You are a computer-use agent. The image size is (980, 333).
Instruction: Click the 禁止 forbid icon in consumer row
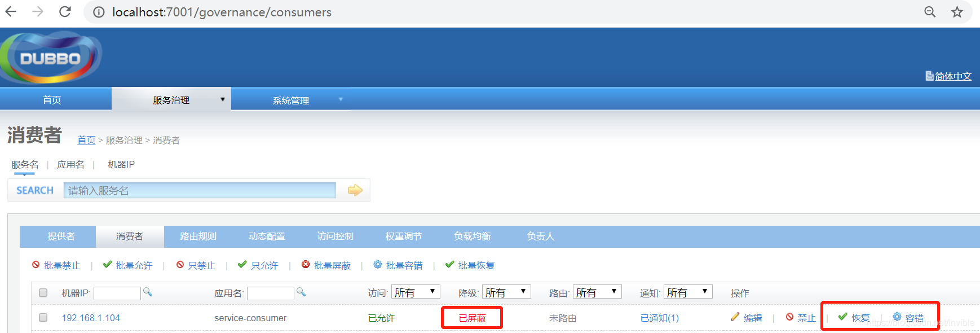pos(790,317)
